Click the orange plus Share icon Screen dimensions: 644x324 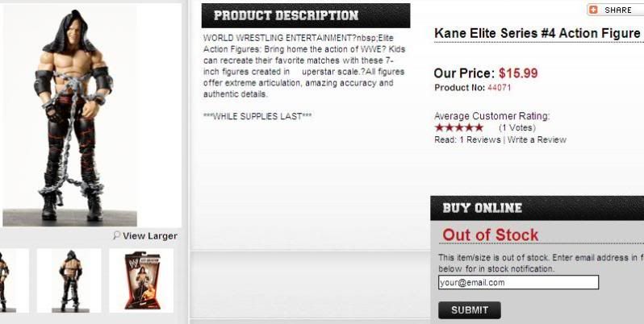click(x=593, y=10)
